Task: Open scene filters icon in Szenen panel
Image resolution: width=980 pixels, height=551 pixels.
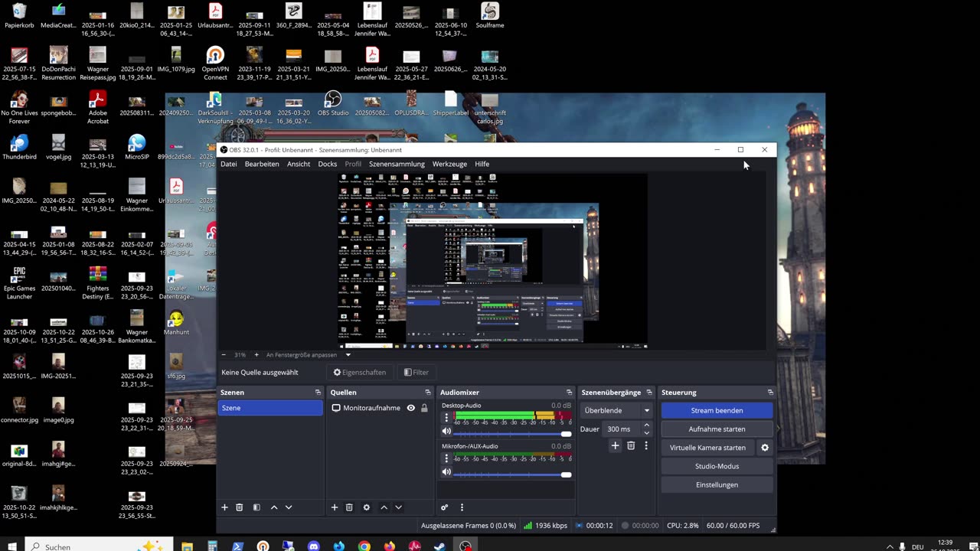Action: pyautogui.click(x=256, y=507)
